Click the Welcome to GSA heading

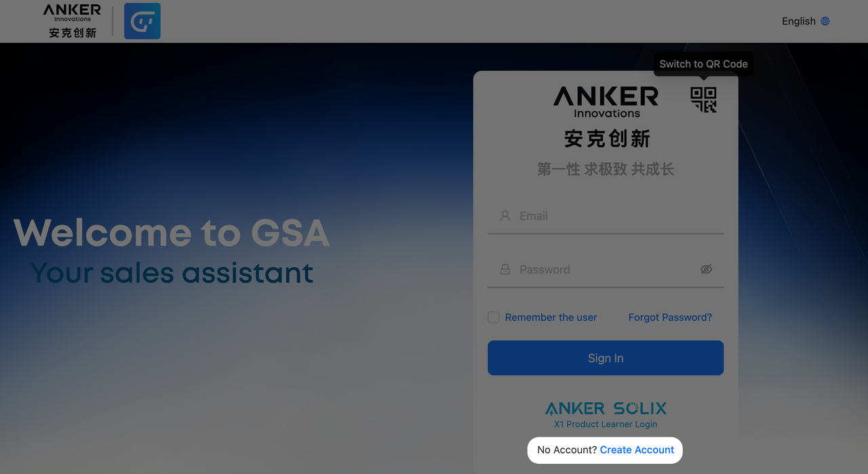click(172, 233)
